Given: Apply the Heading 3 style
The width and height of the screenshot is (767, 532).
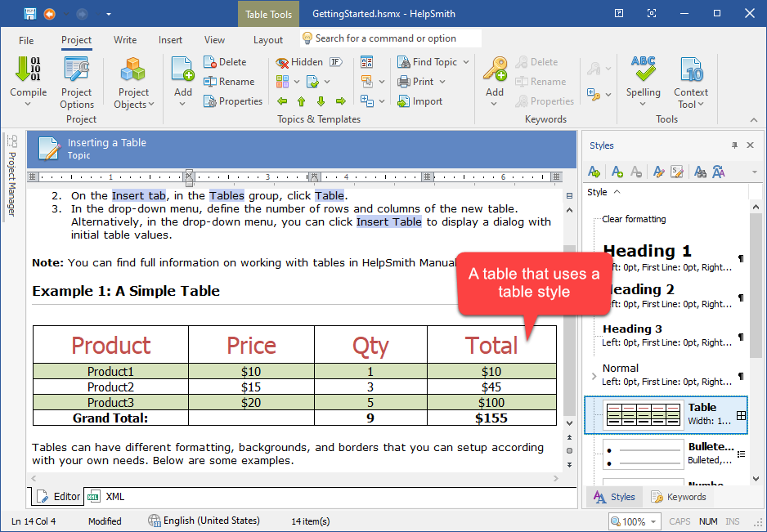Looking at the screenshot, I should [668, 335].
